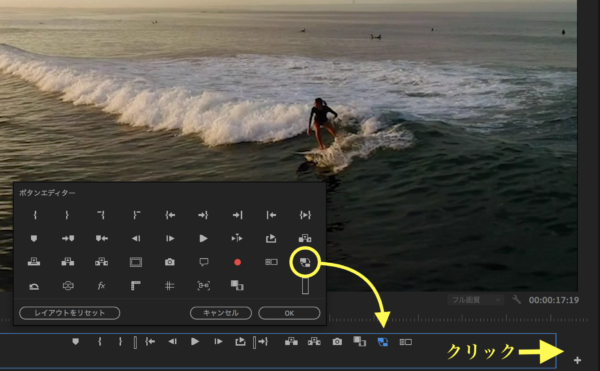Select Go to Previous Edit Point icon
This screenshot has height=371, width=600.
click(271, 215)
